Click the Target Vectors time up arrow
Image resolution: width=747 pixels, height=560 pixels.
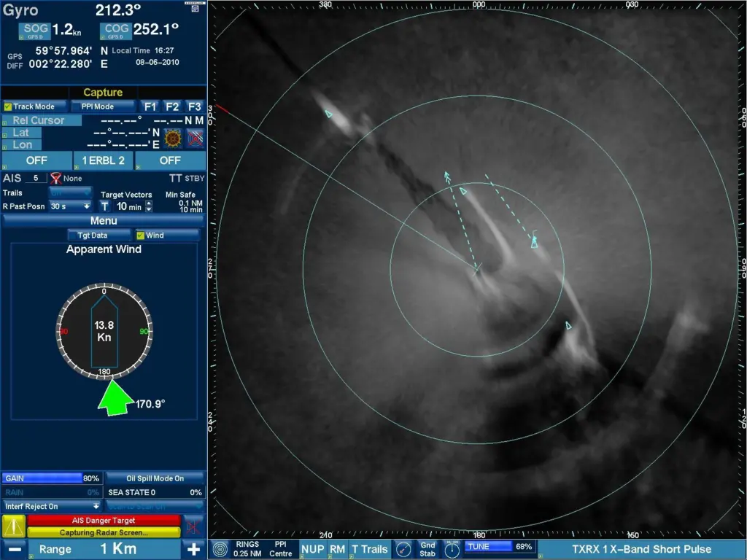(x=149, y=203)
